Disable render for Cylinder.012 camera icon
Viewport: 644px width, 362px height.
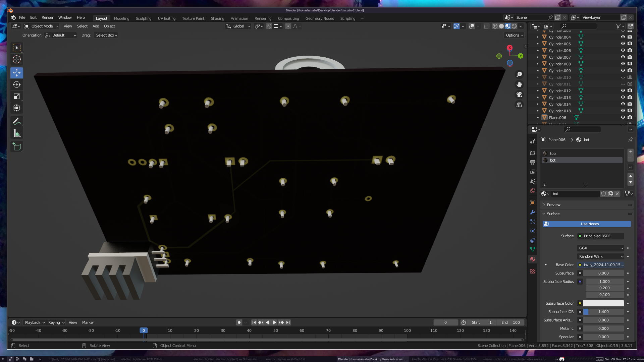pos(630,91)
